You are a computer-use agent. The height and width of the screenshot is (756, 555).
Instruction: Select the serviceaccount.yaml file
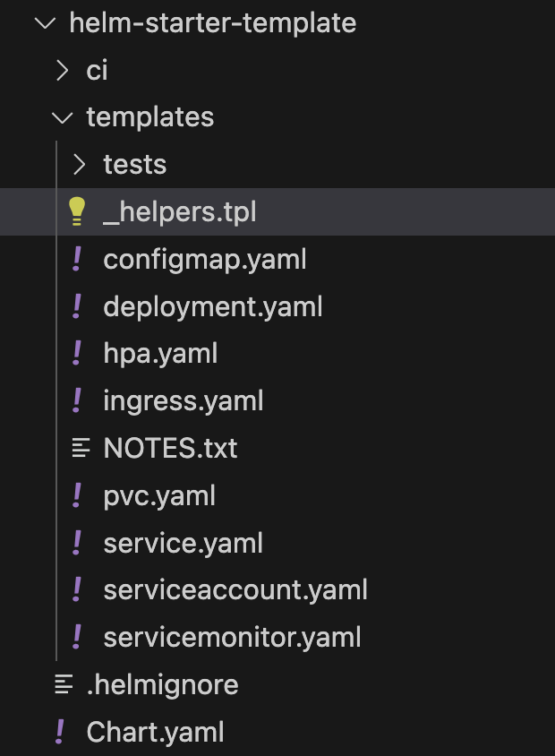235,589
